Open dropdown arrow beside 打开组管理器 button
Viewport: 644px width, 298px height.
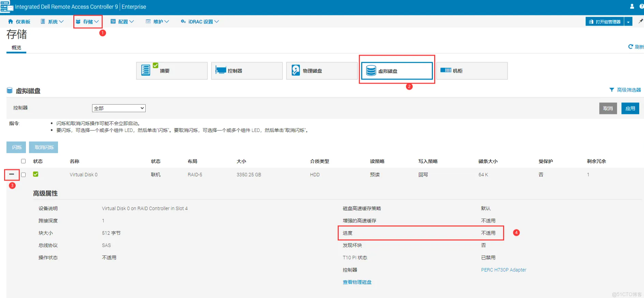point(628,22)
